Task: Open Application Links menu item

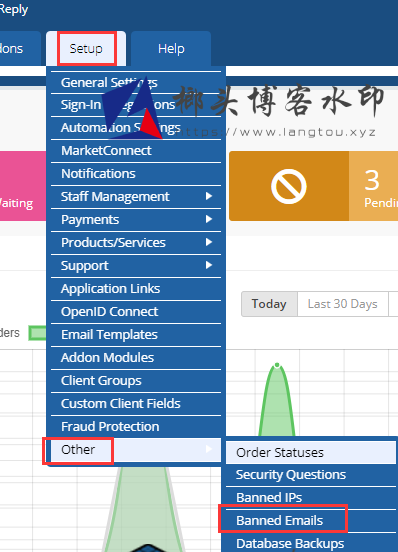Action: click(136, 289)
